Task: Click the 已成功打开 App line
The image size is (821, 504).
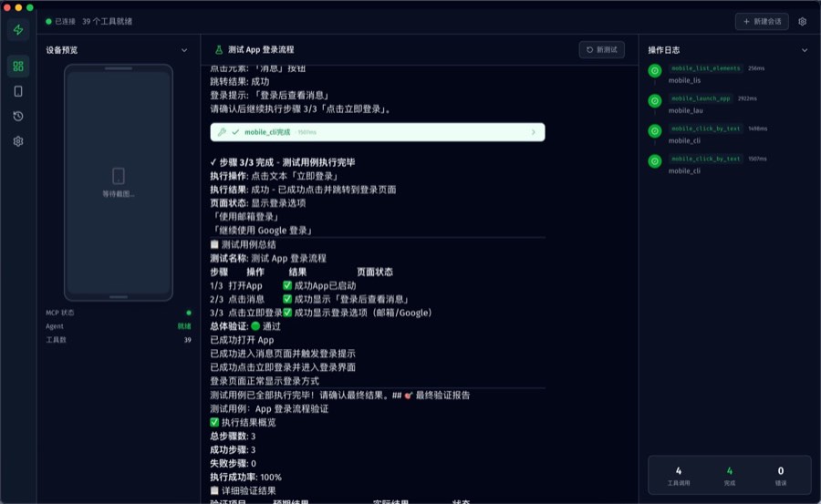Action: (x=242, y=340)
